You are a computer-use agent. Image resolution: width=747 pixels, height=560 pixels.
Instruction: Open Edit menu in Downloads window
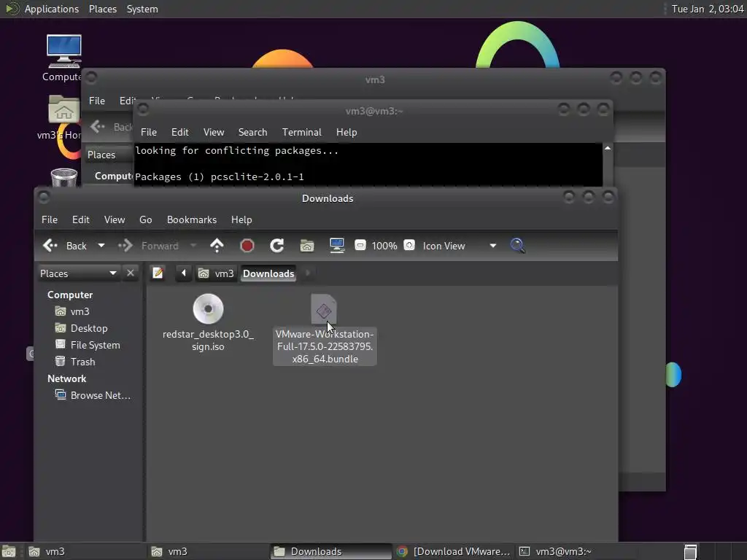coord(80,219)
